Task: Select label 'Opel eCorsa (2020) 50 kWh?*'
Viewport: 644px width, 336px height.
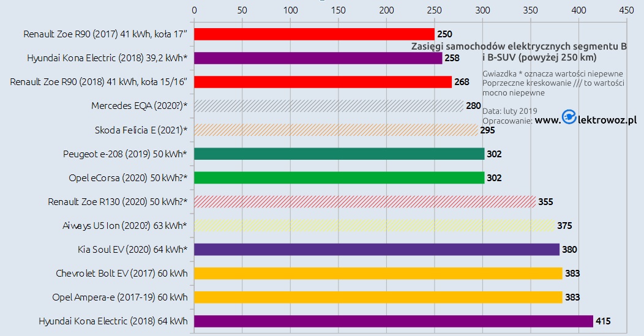Action: click(128, 177)
